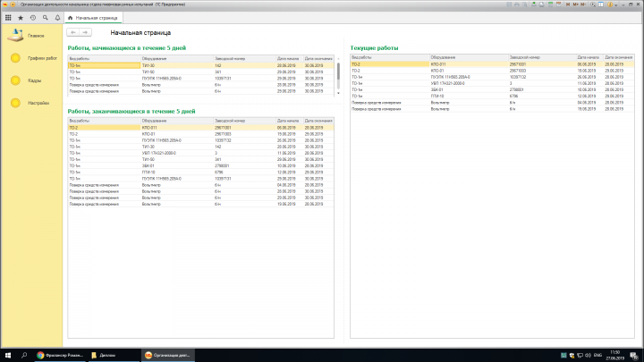
Task: Open the History clock icon
Action: [x=33, y=18]
